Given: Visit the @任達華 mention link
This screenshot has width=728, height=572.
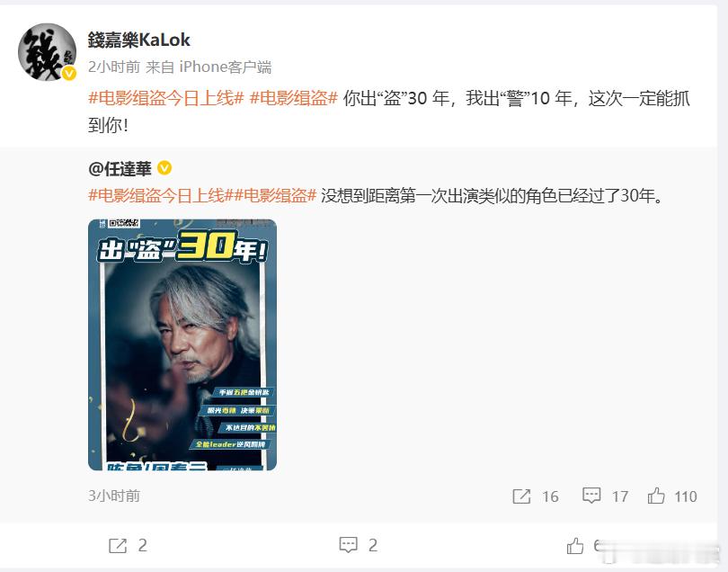Looking at the screenshot, I should pyautogui.click(x=120, y=168).
